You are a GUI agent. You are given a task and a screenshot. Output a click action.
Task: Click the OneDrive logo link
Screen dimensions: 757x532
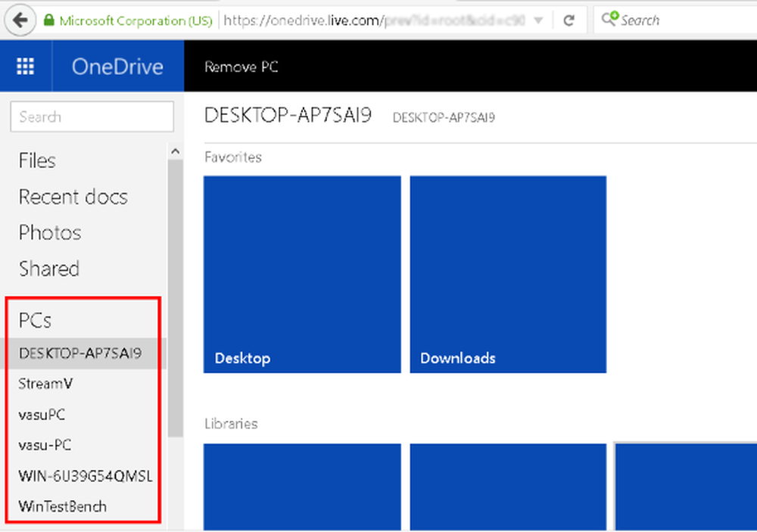pos(117,67)
